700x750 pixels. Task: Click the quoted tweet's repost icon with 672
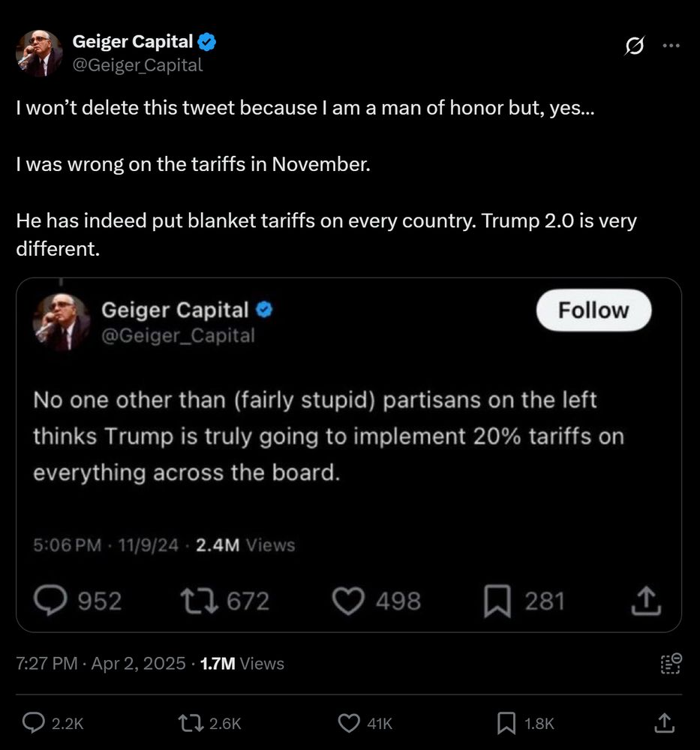point(199,601)
